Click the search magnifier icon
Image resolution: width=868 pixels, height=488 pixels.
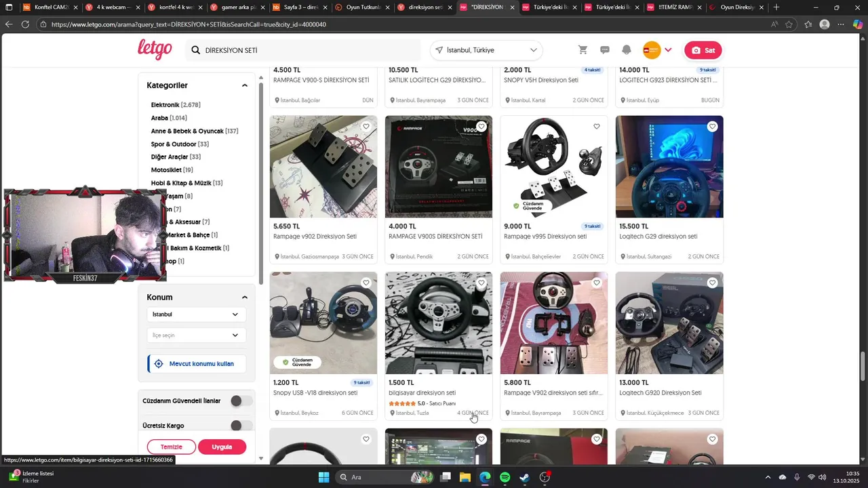(196, 50)
